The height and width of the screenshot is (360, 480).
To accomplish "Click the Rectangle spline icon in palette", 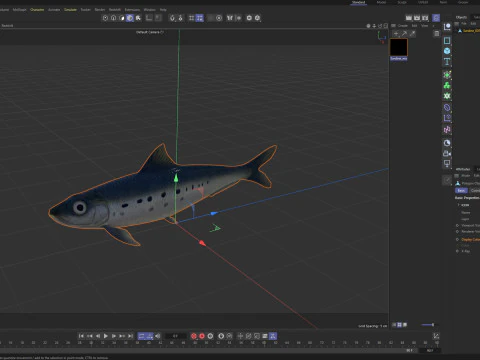I will pos(447,41).
